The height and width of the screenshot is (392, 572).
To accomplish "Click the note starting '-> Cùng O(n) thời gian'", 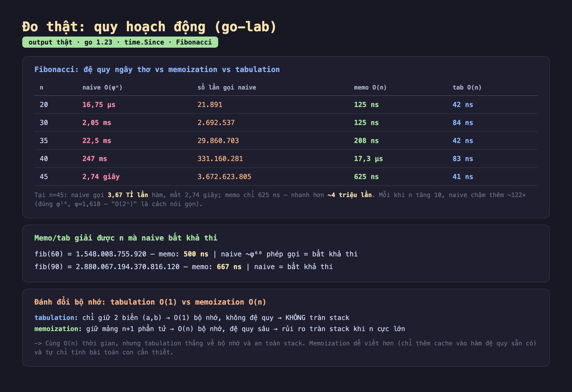I will coord(285,348).
